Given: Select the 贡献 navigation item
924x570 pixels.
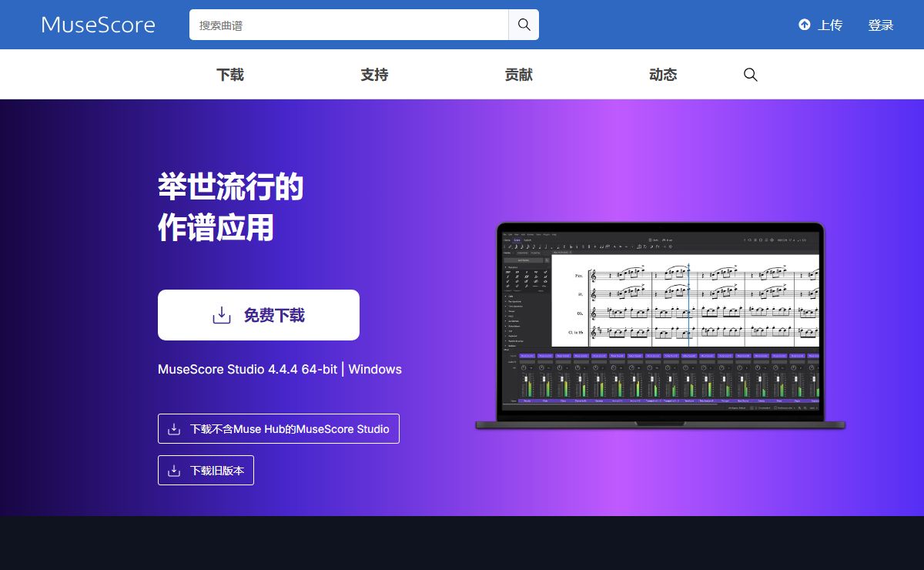Looking at the screenshot, I should pyautogui.click(x=519, y=75).
